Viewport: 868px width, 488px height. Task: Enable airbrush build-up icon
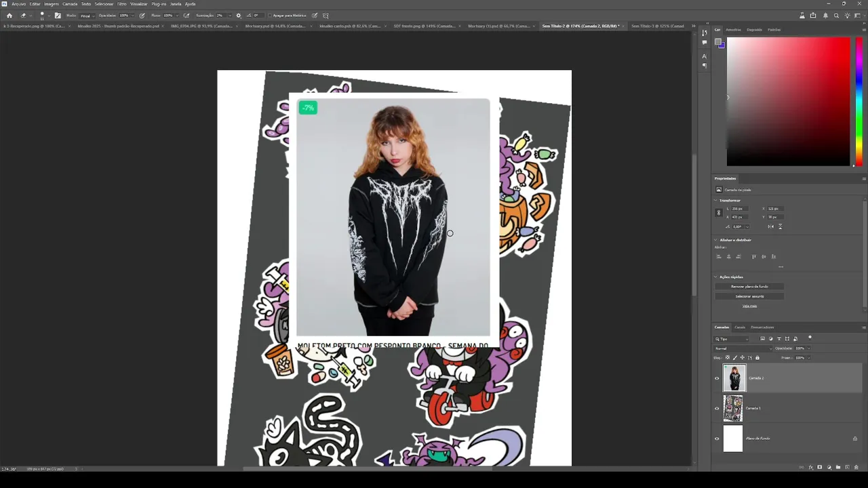click(x=186, y=15)
